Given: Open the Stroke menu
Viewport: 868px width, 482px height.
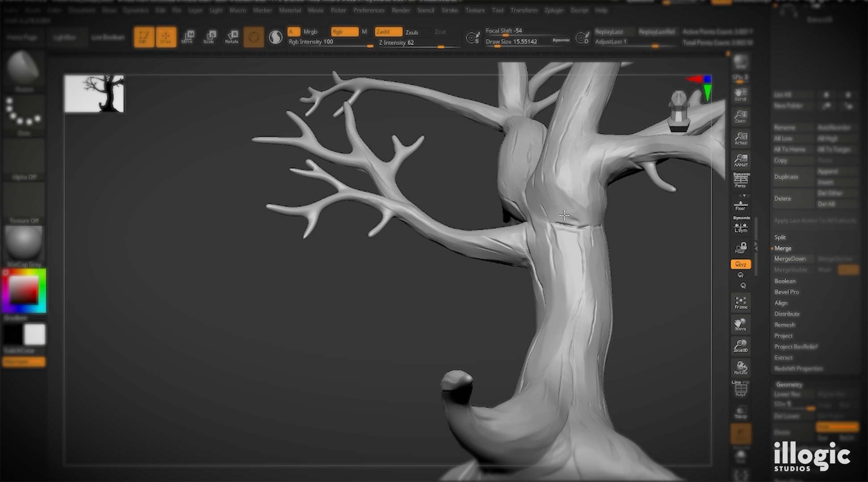Looking at the screenshot, I should coord(449,10).
